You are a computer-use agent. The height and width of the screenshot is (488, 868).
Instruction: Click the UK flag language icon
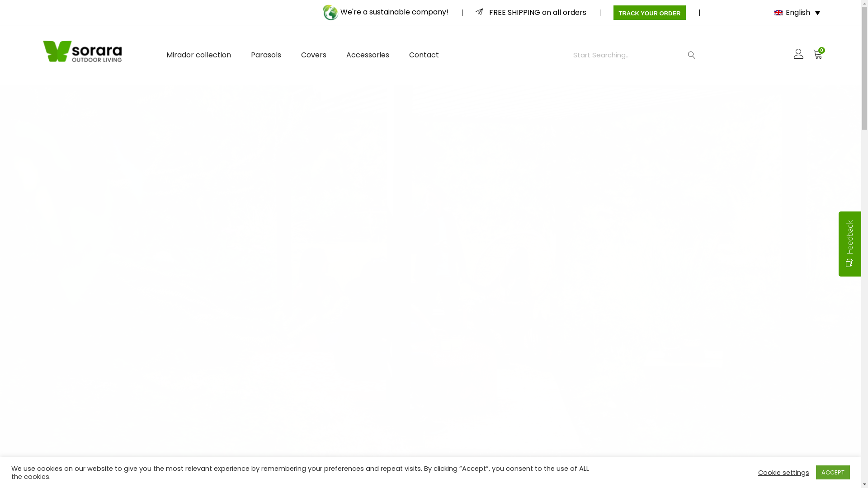778,13
